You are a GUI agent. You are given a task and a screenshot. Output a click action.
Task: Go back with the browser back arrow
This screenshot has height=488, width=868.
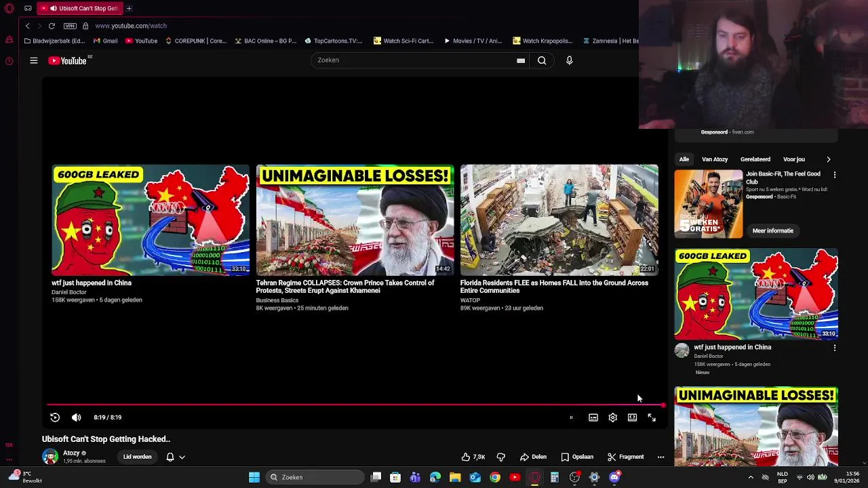pos(27,26)
